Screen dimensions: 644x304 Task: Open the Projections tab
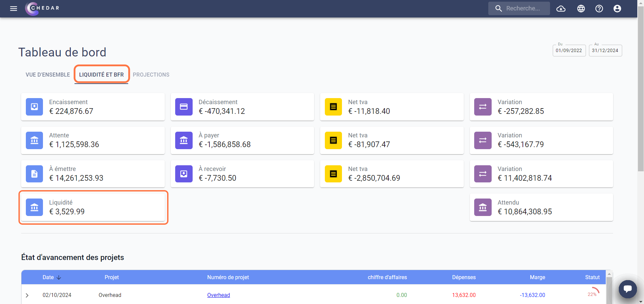tap(151, 75)
